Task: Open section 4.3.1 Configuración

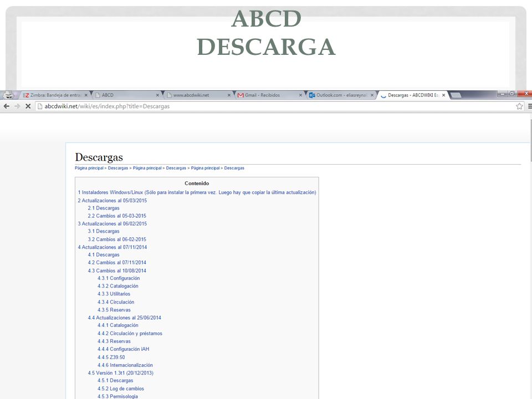Action: coord(119,278)
